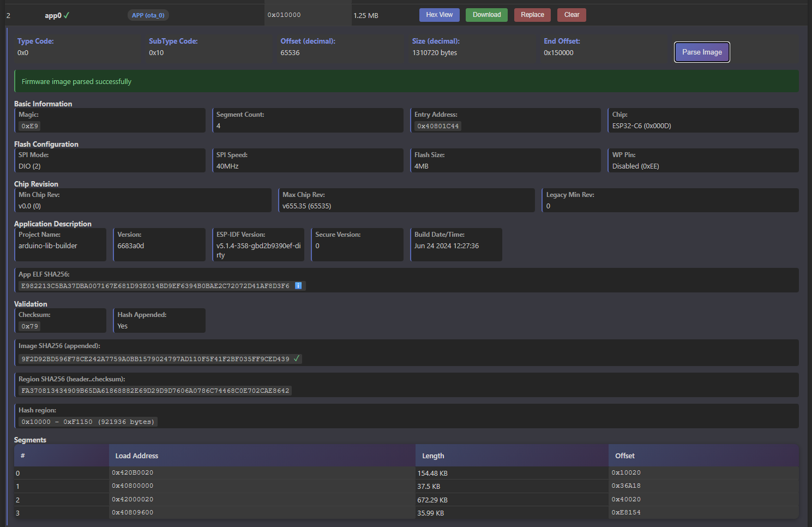Click the green checkmark after Image SHA256 hash
Image resolution: width=812 pixels, height=527 pixels.
(x=297, y=359)
